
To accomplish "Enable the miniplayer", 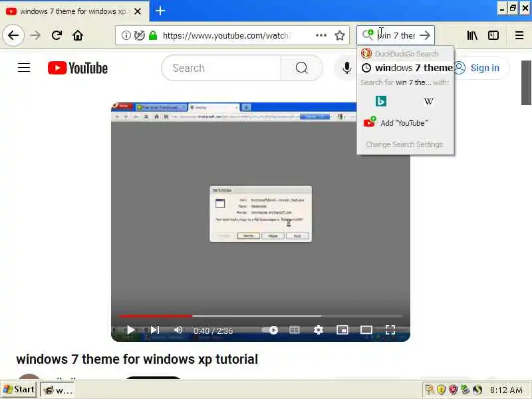I will (342, 330).
